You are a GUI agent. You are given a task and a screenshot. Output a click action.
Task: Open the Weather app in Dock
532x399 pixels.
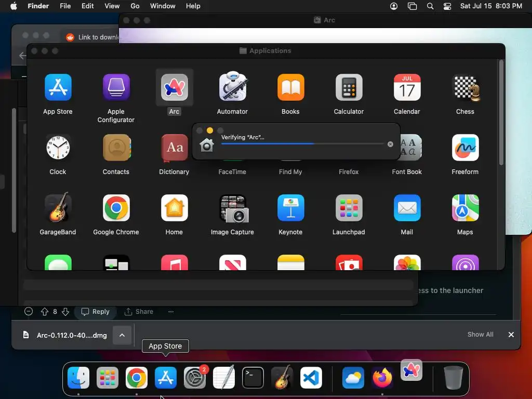tap(353, 378)
